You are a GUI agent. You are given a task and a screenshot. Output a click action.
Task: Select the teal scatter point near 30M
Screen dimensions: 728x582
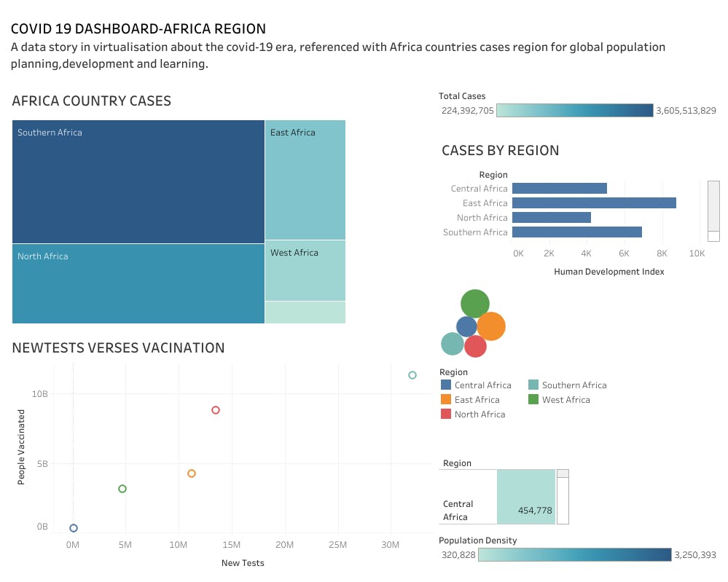[412, 375]
